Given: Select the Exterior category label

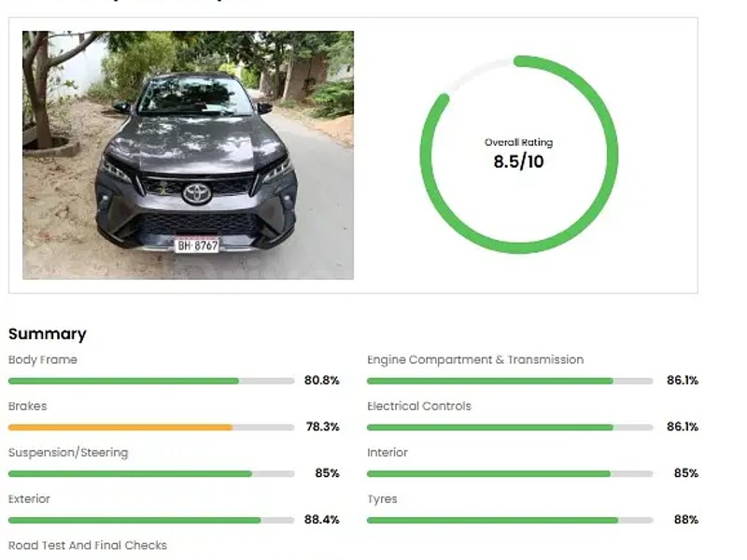Looking at the screenshot, I should pos(29,499).
